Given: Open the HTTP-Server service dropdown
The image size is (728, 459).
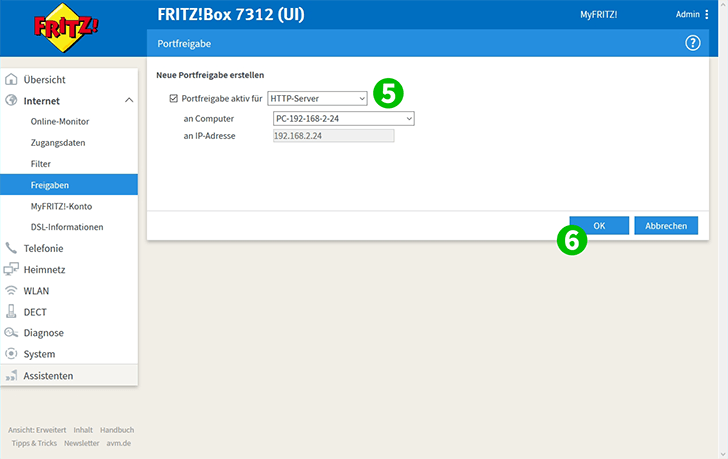Looking at the screenshot, I should (x=317, y=98).
